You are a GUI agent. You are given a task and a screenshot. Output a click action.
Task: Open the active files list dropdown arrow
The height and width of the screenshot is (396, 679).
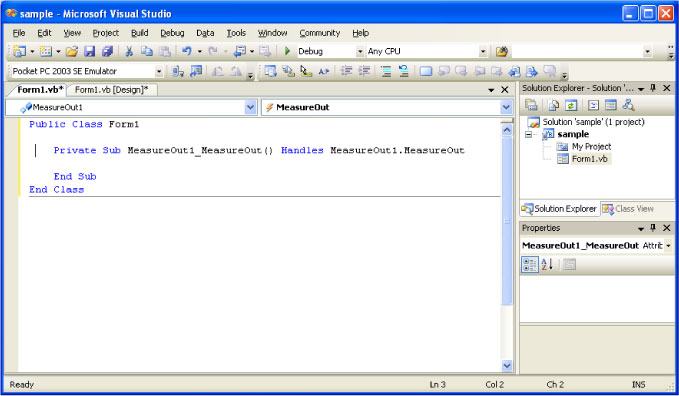tap(491, 90)
